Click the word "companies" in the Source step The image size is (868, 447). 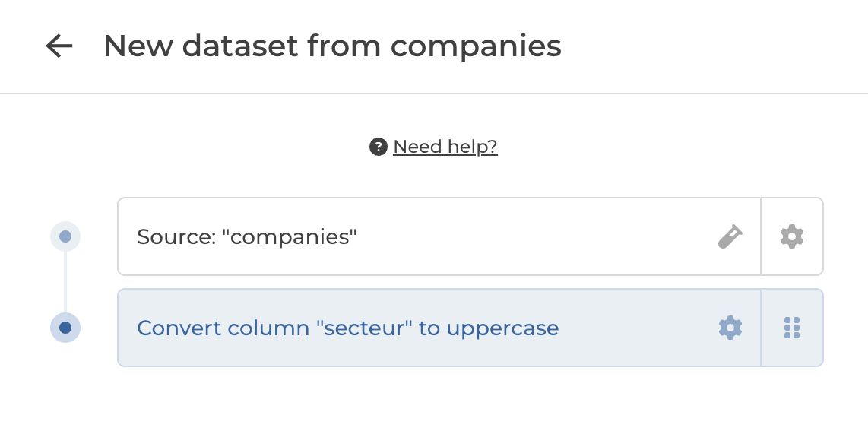[x=293, y=237]
